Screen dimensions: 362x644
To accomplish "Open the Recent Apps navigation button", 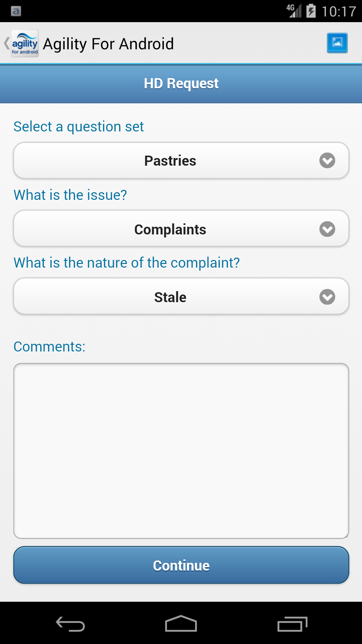I will tap(292, 624).
